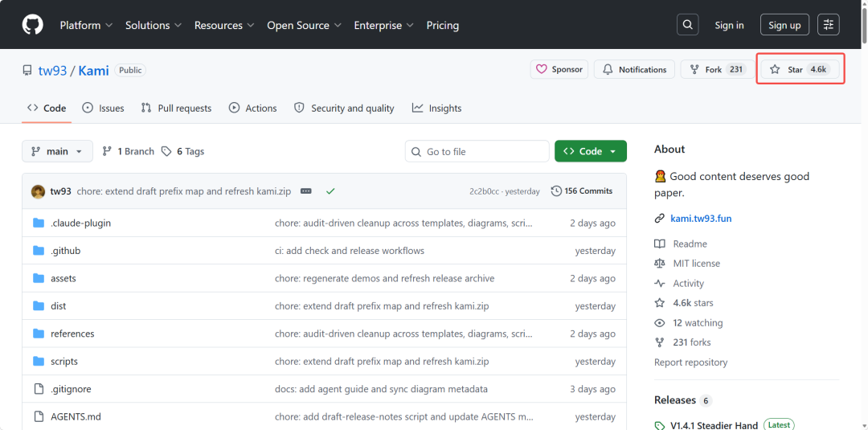Open the AGENTS.md file name
Screen dimensions: 868x430
[x=76, y=416]
